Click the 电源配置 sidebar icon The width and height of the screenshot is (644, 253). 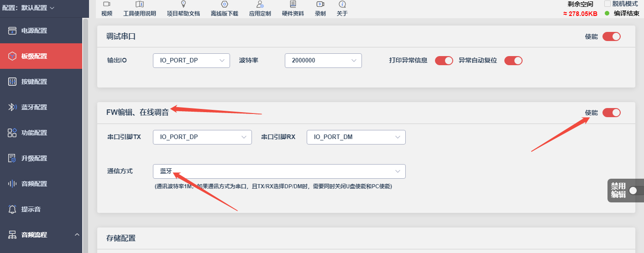tap(12, 31)
